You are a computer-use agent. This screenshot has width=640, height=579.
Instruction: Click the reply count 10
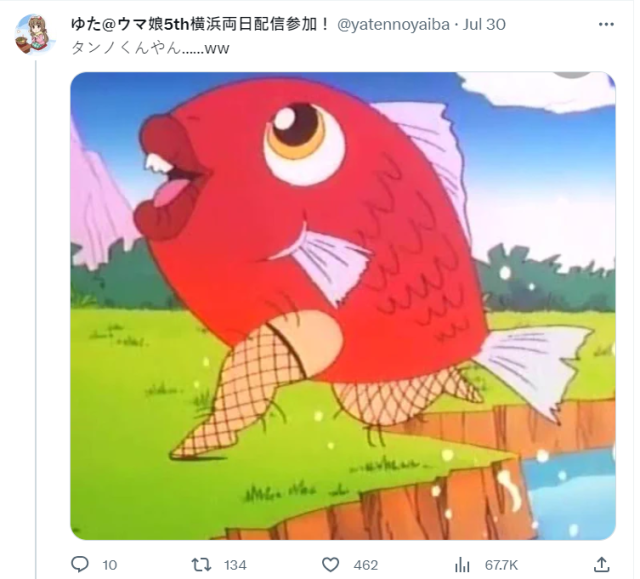tap(109, 565)
